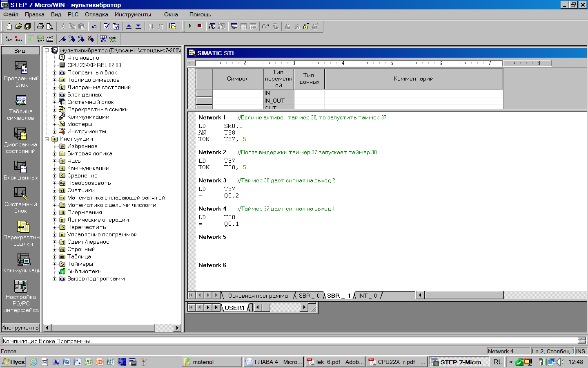Screen dimensions: 588x368
Task: Insert a network using the toolbar icon
Action: (9, 39)
